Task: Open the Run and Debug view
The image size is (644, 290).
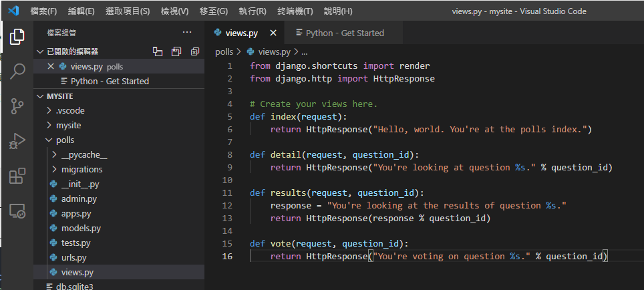Action: click(x=17, y=141)
